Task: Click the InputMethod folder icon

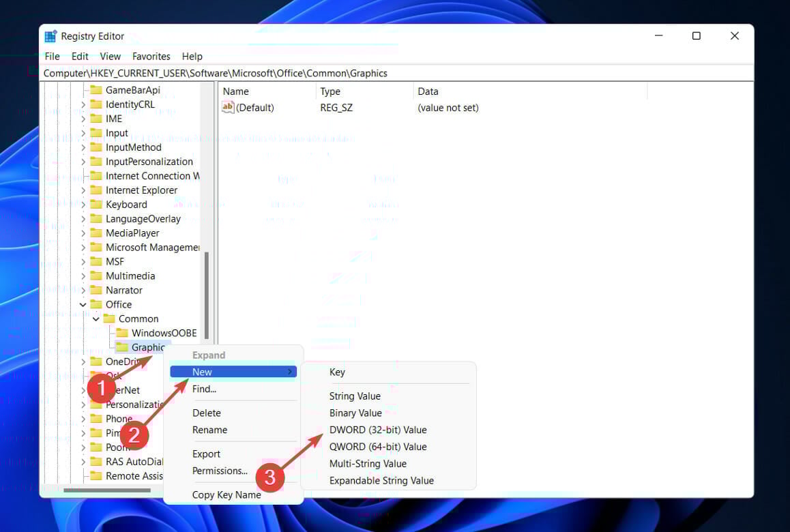Action: (x=96, y=147)
